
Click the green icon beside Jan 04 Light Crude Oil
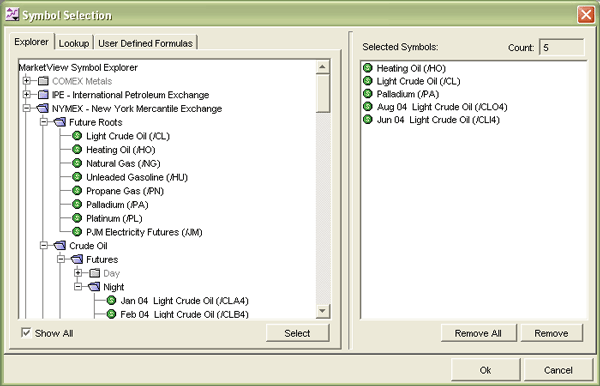point(111,300)
